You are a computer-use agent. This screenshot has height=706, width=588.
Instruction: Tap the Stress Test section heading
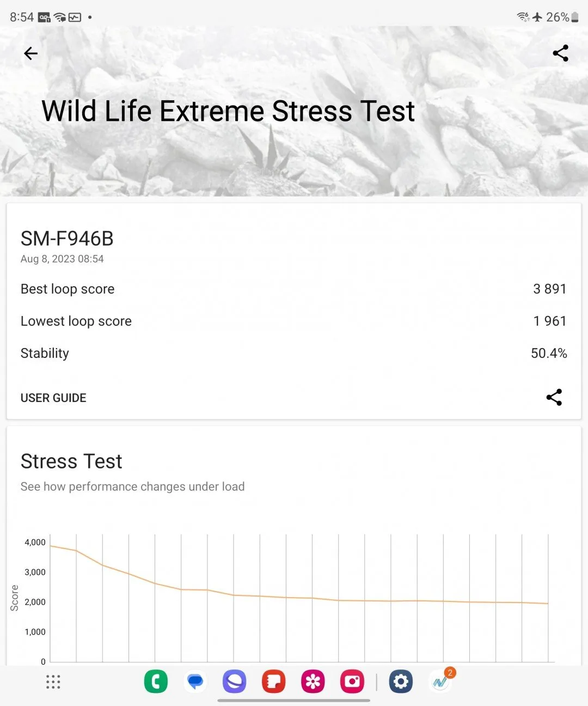(71, 461)
